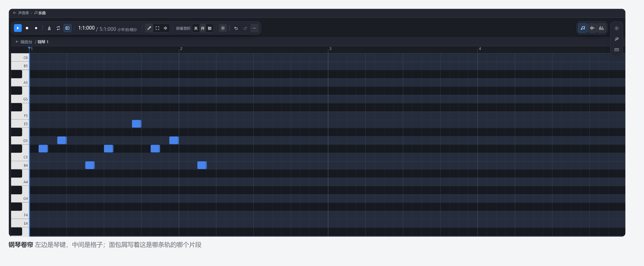The image size is (644, 266).
Task: Set scale follow to 关 (off)
Action: point(196,28)
